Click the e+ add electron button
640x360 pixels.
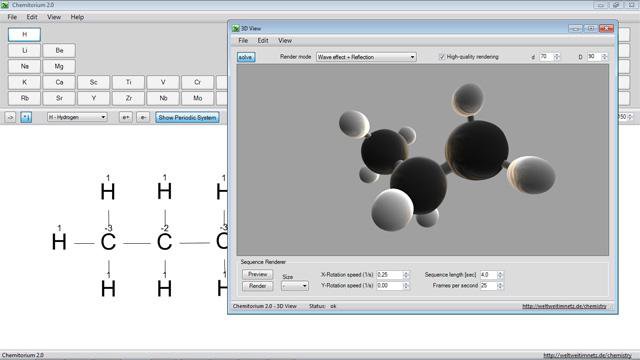coord(126,118)
